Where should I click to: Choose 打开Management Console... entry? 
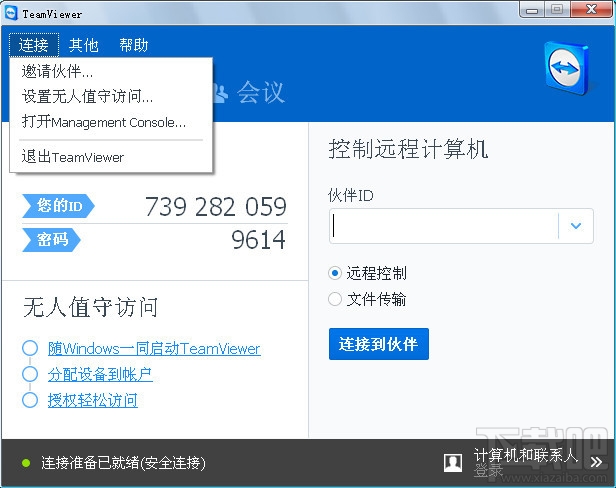pos(111,122)
